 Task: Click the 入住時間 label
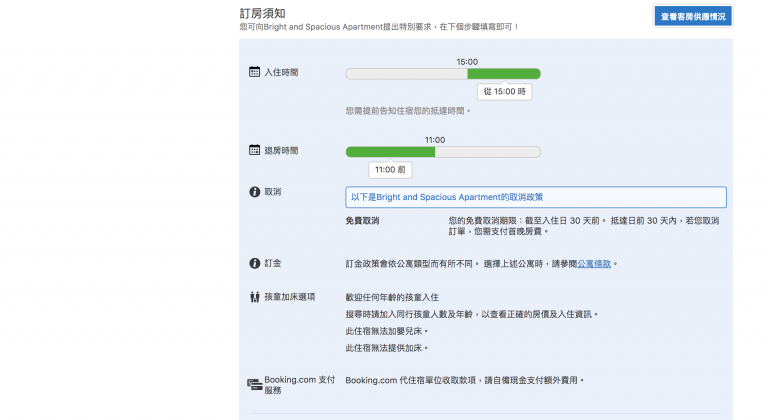click(281, 73)
